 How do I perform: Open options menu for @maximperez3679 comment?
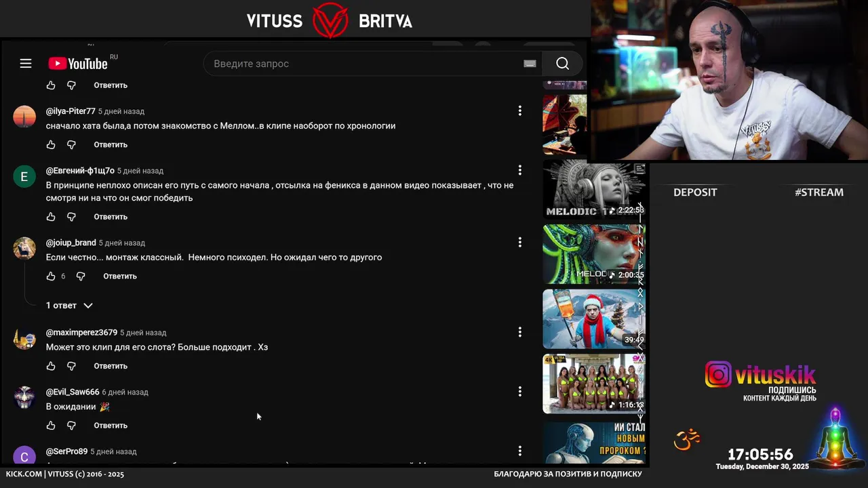point(520,332)
